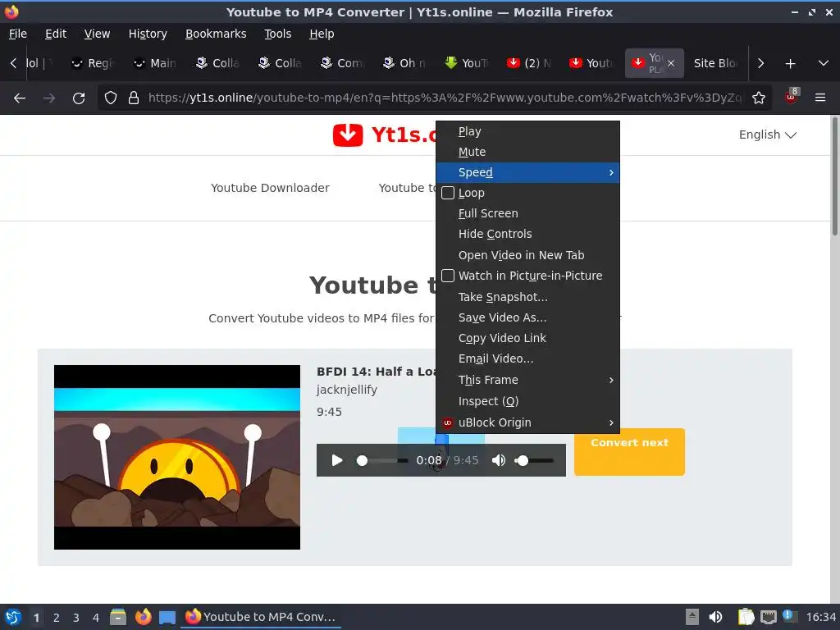840x630 pixels.
Task: Open the View menu
Action: [x=97, y=34]
